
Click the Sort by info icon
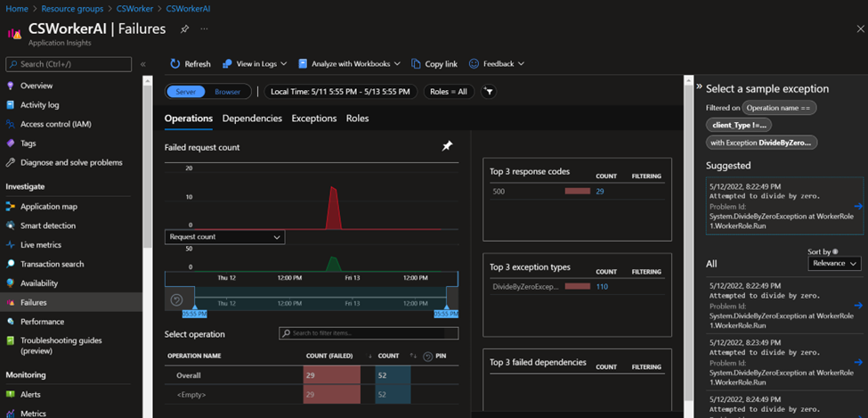835,251
